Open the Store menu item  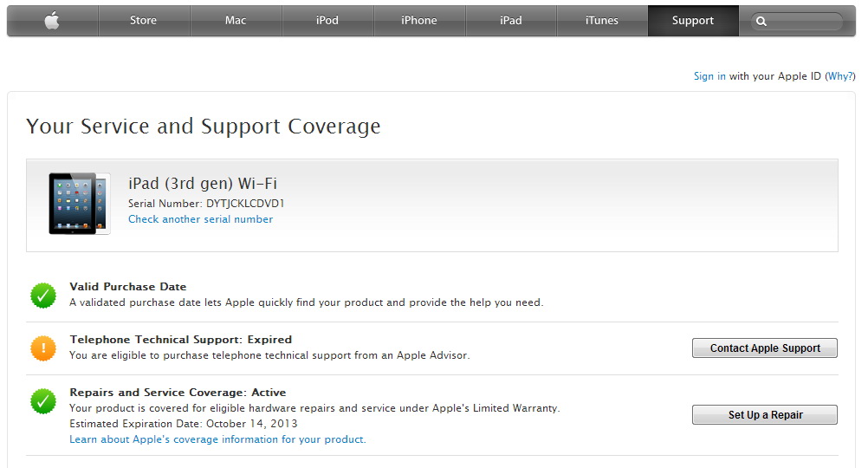coord(143,21)
